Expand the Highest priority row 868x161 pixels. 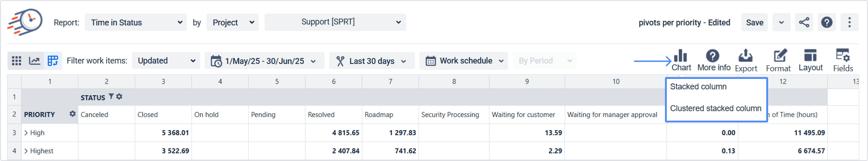tap(26, 151)
